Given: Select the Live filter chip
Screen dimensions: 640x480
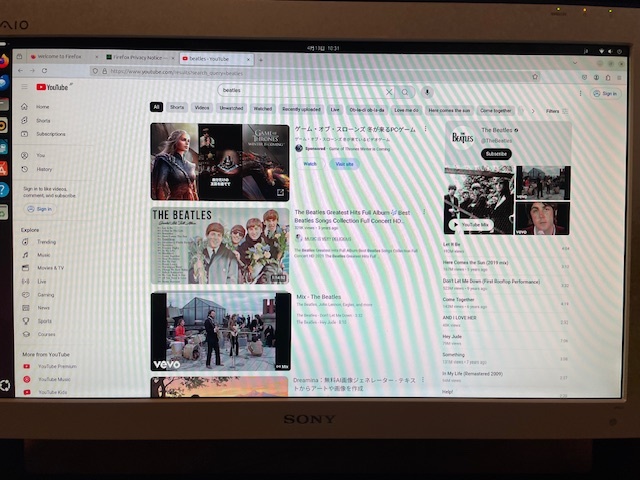Looking at the screenshot, I should pos(335,109).
